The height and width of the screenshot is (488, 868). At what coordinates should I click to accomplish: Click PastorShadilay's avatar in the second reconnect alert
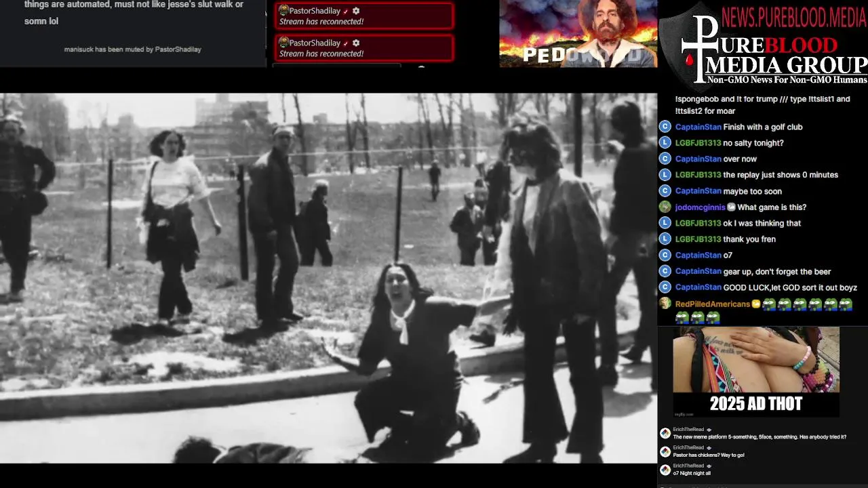[x=283, y=42]
